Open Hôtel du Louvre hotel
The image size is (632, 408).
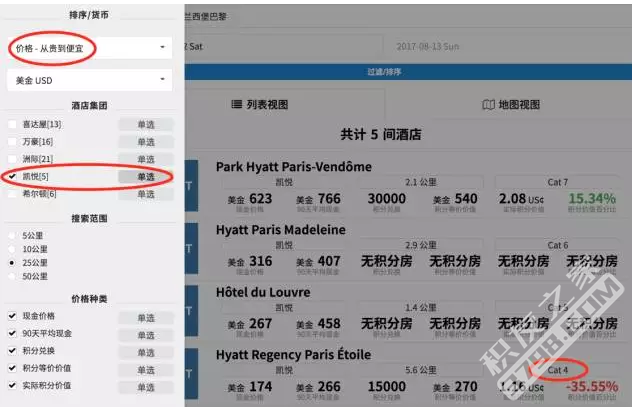263,292
